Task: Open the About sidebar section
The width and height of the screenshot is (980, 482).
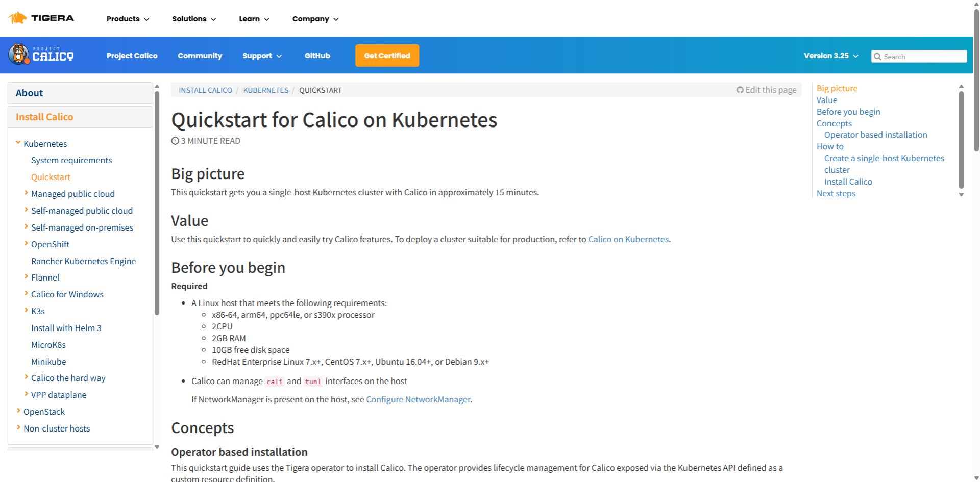Action: point(80,93)
